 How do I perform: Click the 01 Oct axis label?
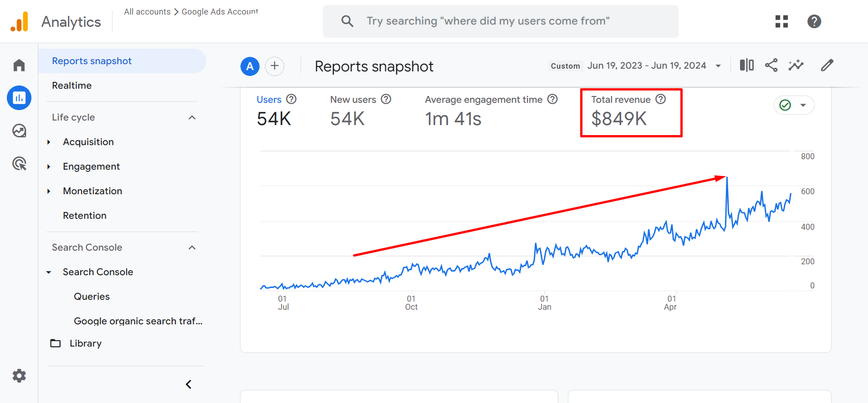click(x=411, y=302)
